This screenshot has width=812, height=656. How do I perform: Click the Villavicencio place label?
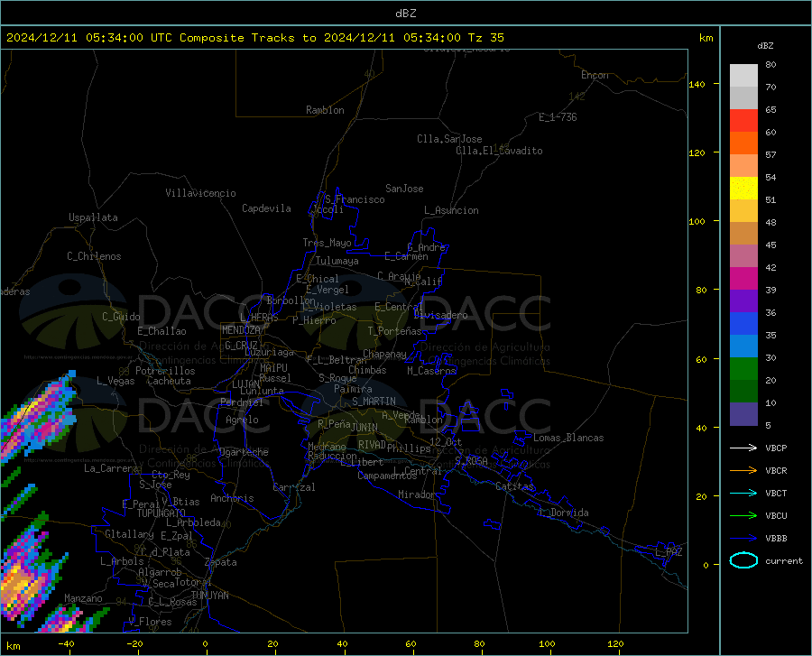200,193
